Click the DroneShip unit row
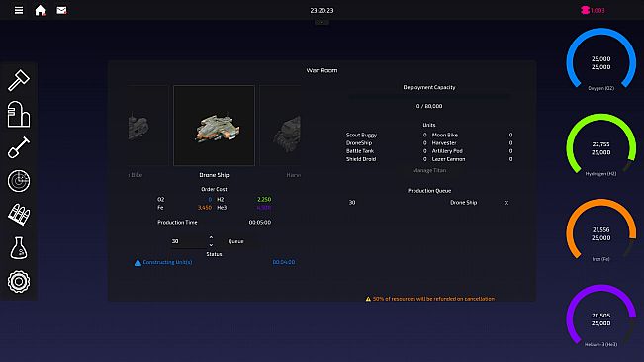The height and width of the screenshot is (362, 644). pos(386,143)
